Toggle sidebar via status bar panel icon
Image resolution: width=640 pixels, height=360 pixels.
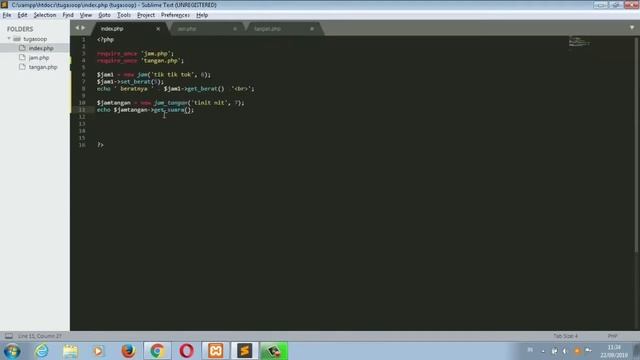[x=9, y=336]
